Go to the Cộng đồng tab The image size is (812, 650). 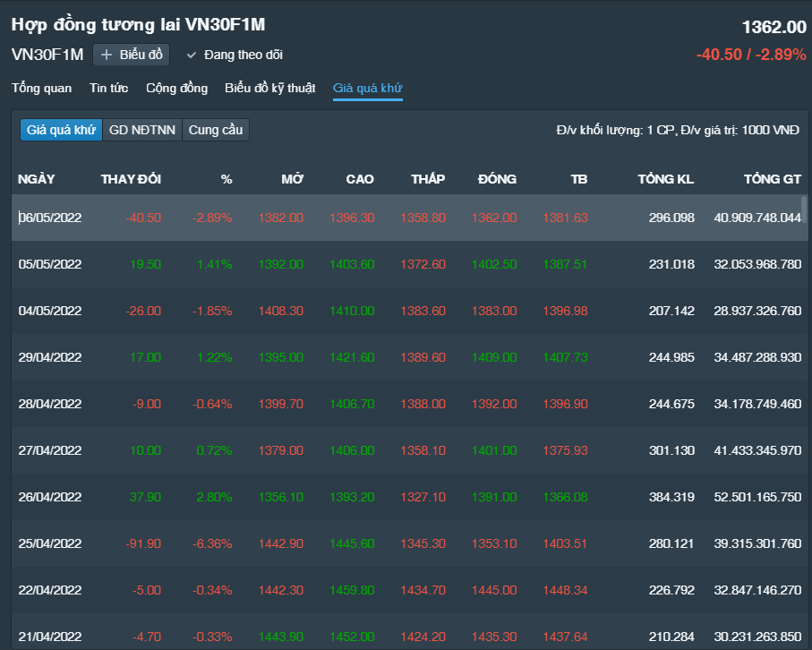[176, 88]
